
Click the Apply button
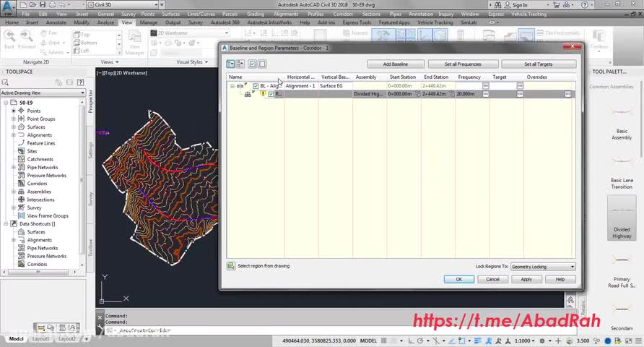526,279
